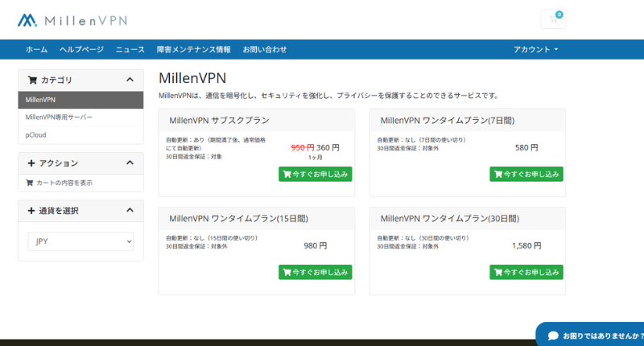Click the ワンタイムプラン(30日間) title
644x346 pixels.
coord(450,218)
